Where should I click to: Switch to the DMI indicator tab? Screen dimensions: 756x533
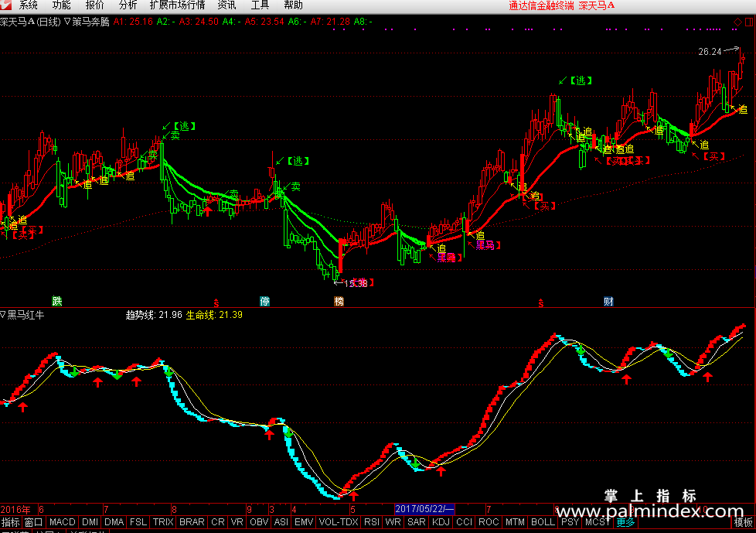pyautogui.click(x=90, y=522)
